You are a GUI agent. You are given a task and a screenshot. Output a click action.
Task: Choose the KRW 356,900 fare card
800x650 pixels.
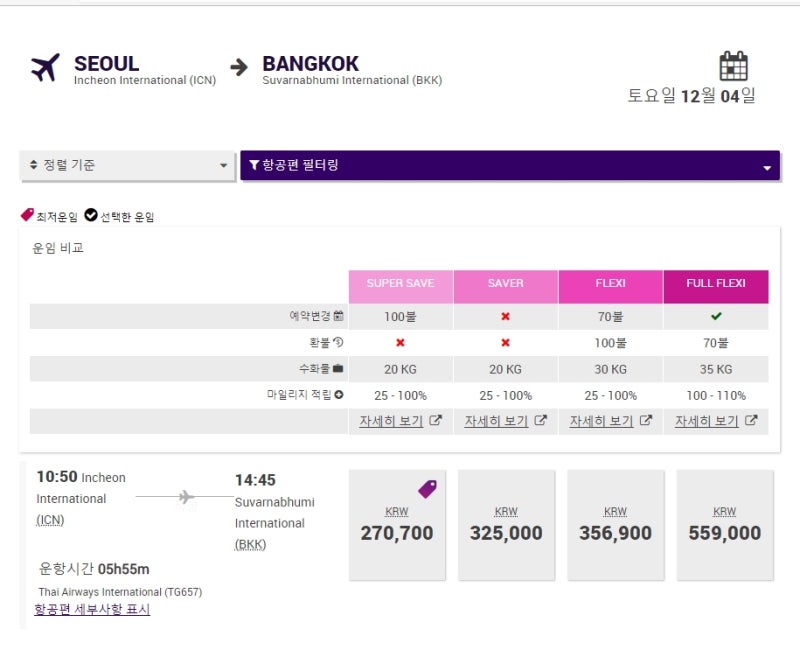pyautogui.click(x=615, y=525)
